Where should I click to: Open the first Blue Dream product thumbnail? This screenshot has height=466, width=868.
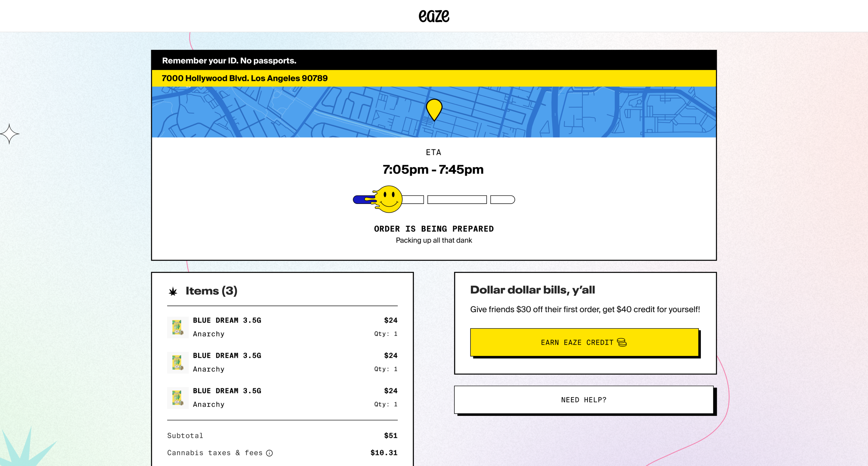point(178,327)
